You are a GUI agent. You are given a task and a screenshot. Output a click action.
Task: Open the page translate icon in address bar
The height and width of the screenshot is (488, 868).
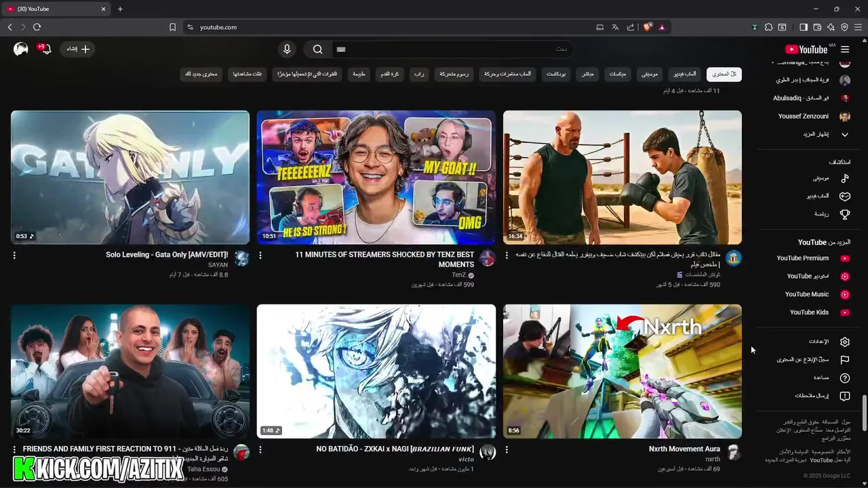click(615, 27)
